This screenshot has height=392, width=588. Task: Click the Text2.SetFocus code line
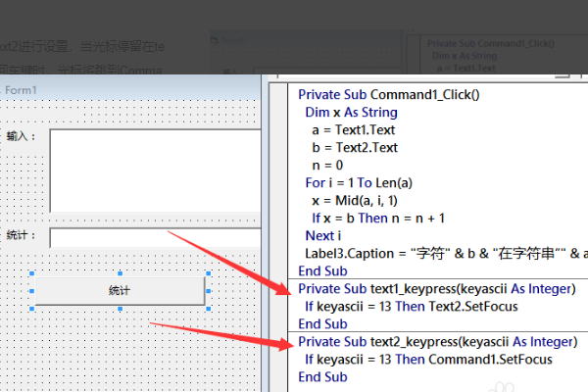point(410,307)
